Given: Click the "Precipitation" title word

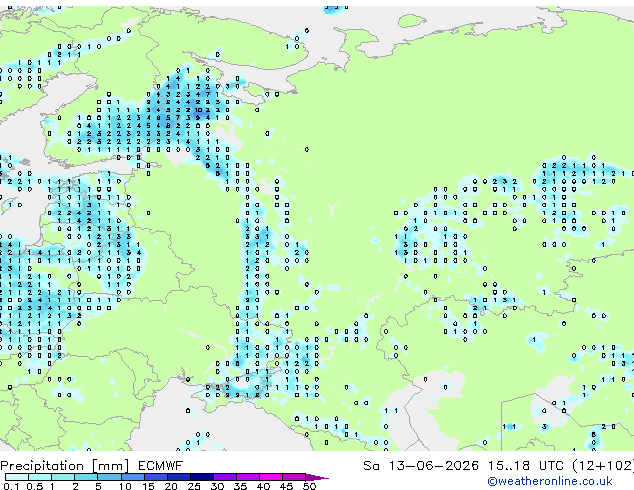Looking at the screenshot, I should click(42, 466).
